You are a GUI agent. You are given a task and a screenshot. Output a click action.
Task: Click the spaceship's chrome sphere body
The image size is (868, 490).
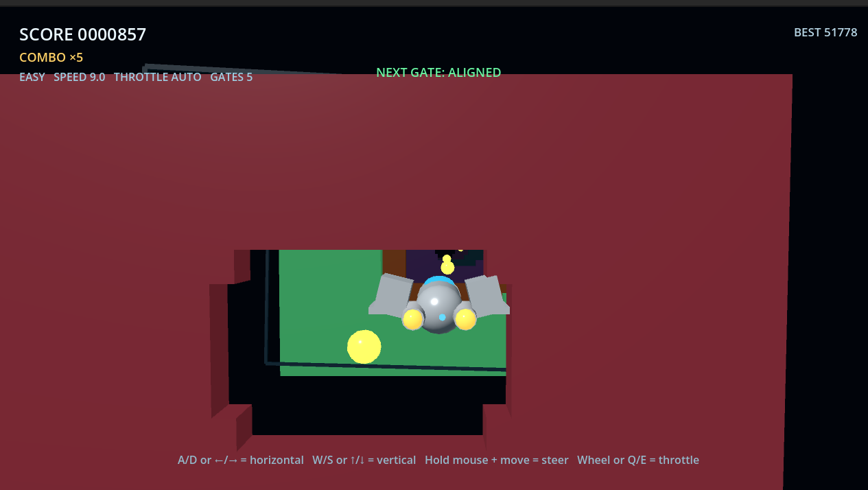coord(438,307)
